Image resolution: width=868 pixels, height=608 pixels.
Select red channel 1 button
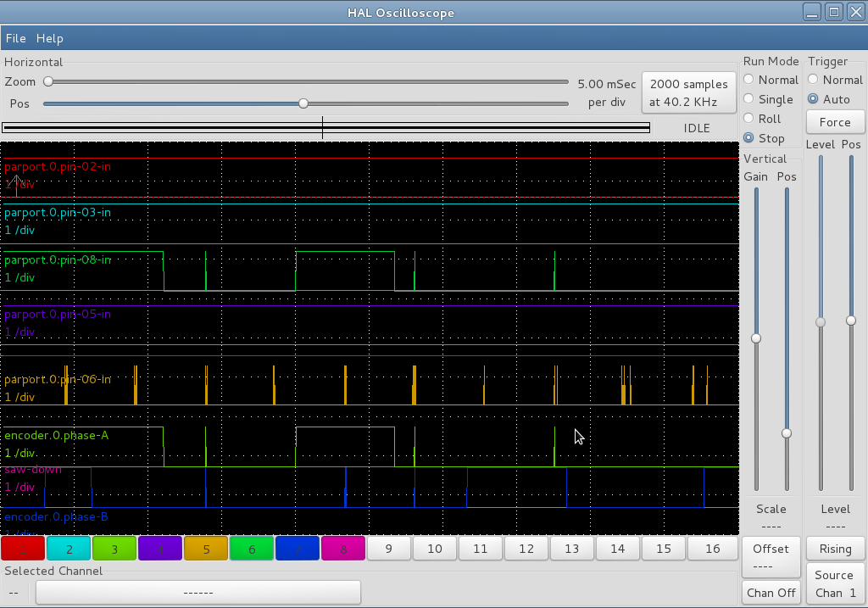coord(23,549)
